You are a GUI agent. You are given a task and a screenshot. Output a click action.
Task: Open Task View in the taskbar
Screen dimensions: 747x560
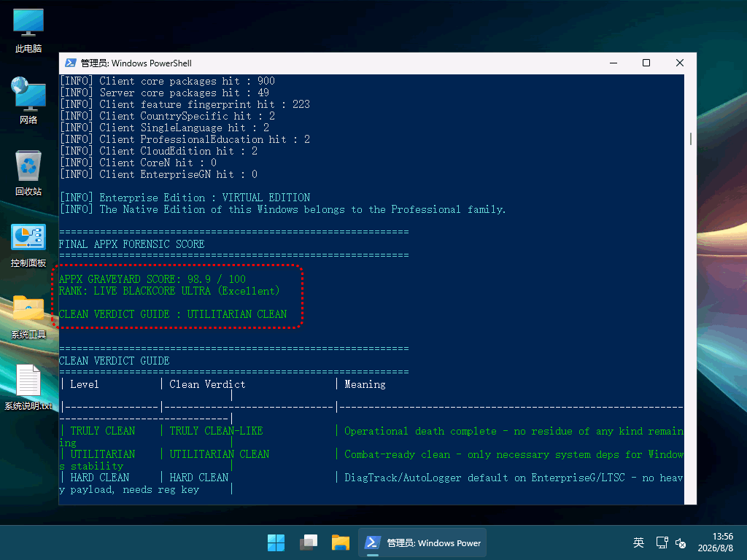pyautogui.click(x=309, y=542)
